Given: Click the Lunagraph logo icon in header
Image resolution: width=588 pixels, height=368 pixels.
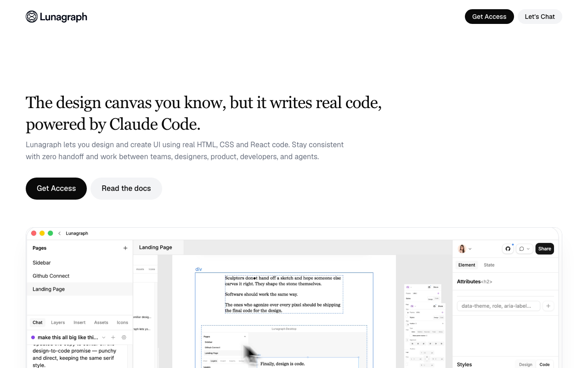Looking at the screenshot, I should 32,17.
